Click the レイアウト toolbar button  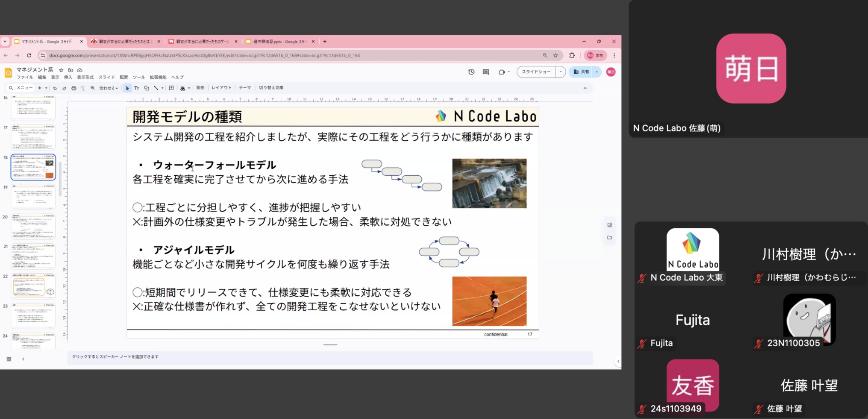(221, 88)
